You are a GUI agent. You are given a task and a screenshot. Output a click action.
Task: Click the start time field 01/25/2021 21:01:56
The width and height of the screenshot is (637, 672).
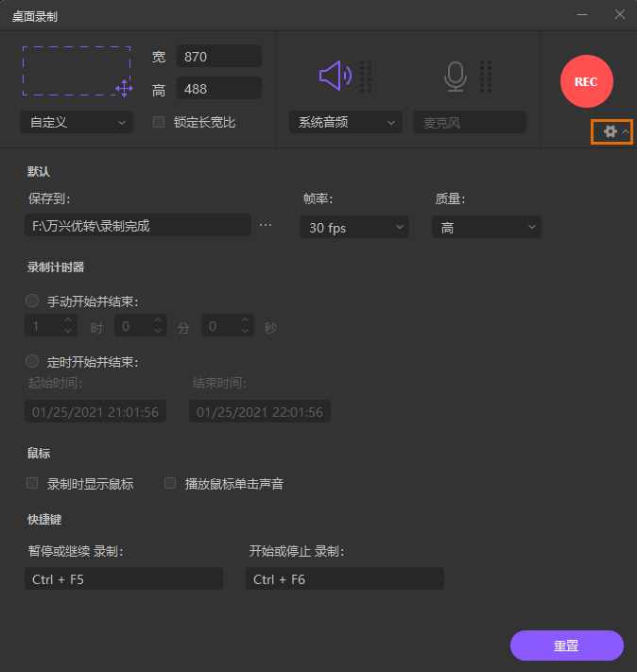click(x=95, y=411)
